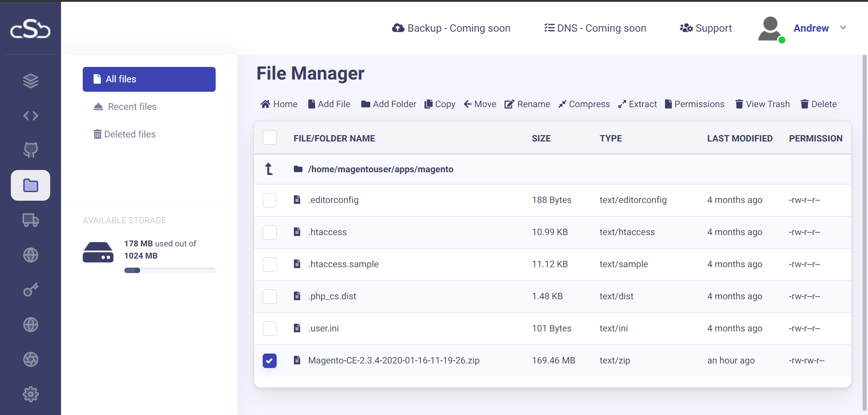Click the GitHub icon in left sidebar
The height and width of the screenshot is (415, 868).
click(x=30, y=150)
